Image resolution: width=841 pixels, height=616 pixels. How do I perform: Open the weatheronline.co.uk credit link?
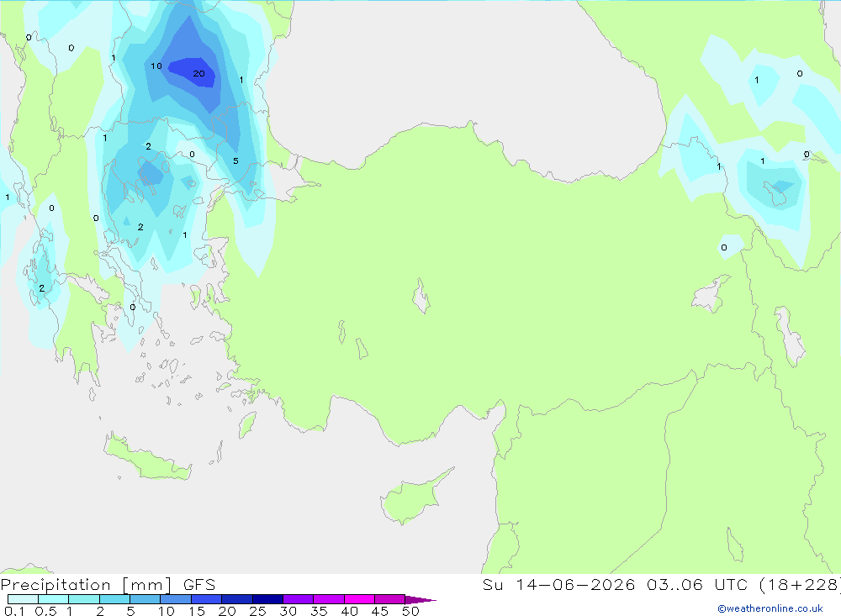[x=770, y=608]
